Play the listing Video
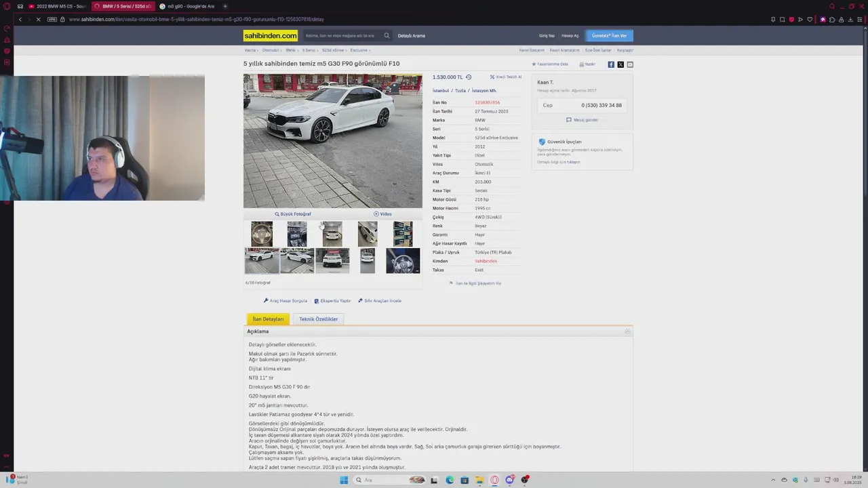Image resolution: width=868 pixels, height=488 pixels. point(382,214)
